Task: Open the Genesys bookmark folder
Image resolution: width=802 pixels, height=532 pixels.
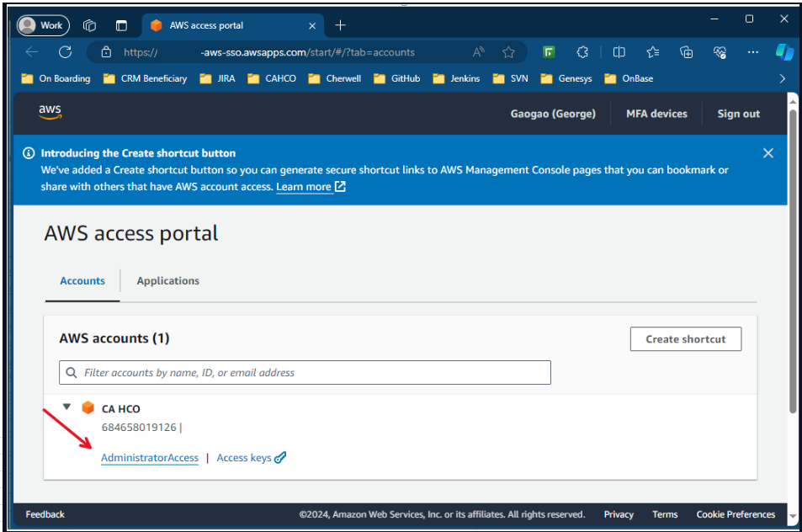Action: 566,78
